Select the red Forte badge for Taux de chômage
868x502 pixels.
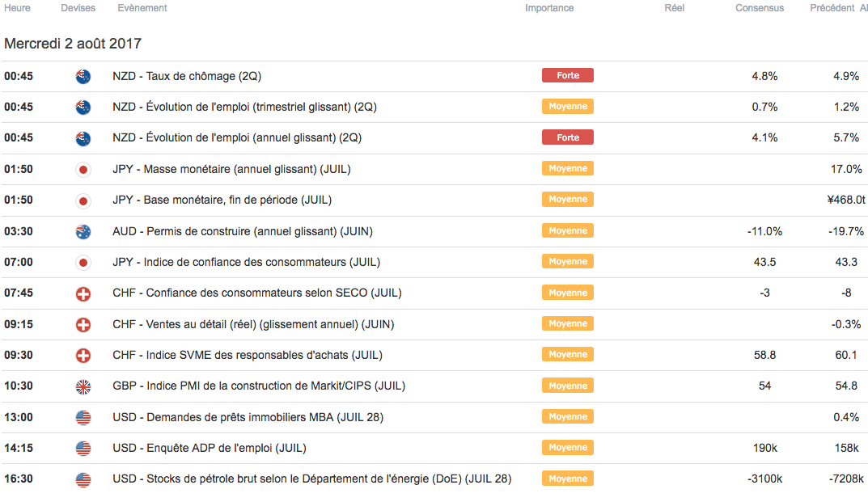tap(568, 75)
